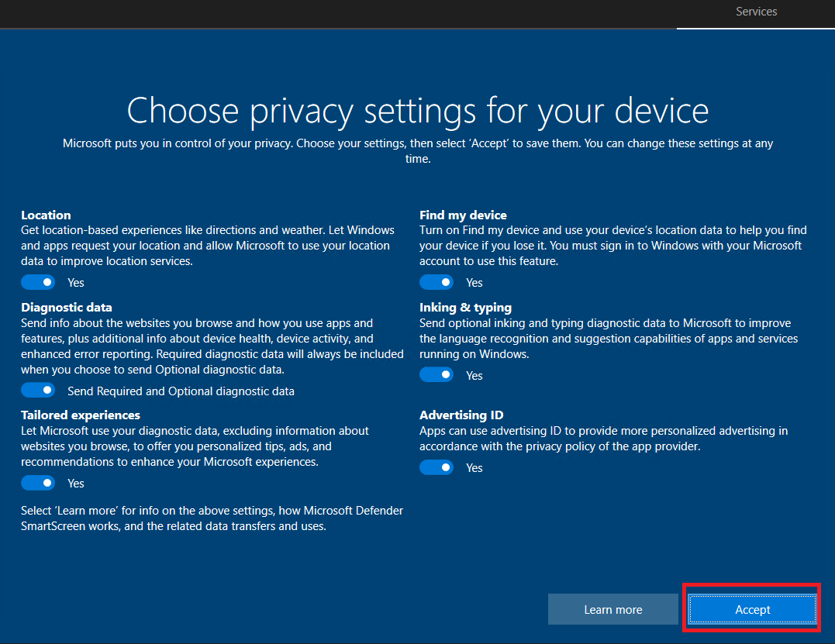
Task: Click the 'Choose privacy settings' page title
Action: point(417,111)
